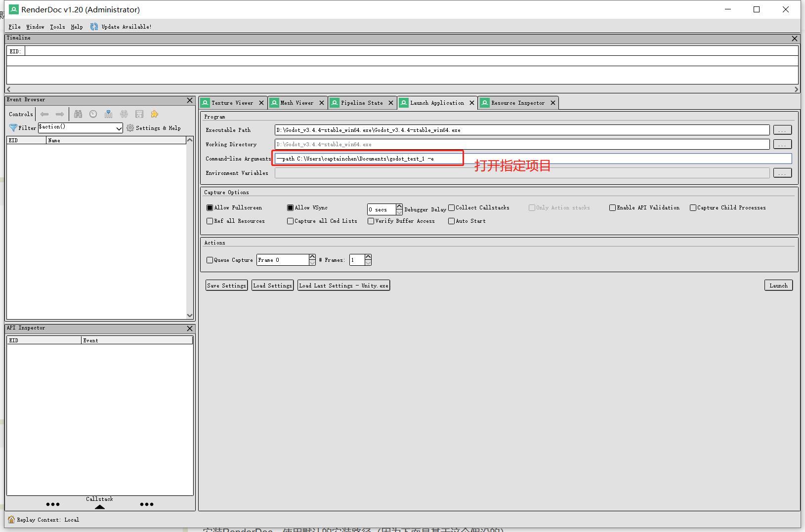805x532 pixels.
Task: Open the $action() filter dropdown
Action: (119, 128)
